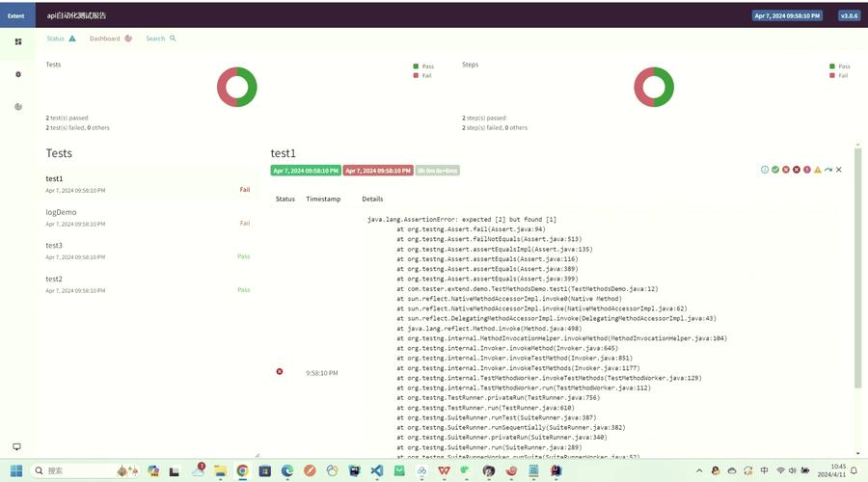Viewport: 868px width, 482px height.
Task: Click the v3.0.6 version badge
Action: [x=849, y=15]
